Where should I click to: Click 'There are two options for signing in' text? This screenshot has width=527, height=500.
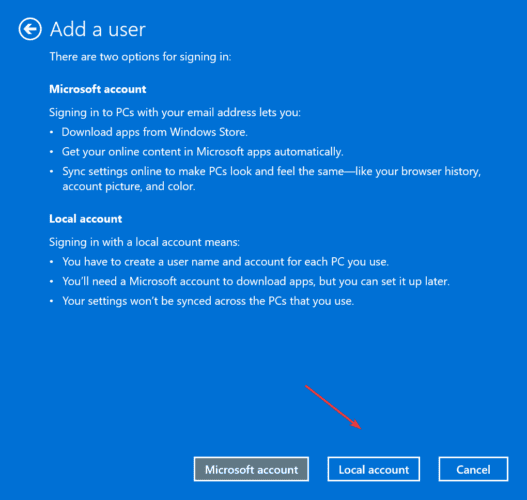140,57
